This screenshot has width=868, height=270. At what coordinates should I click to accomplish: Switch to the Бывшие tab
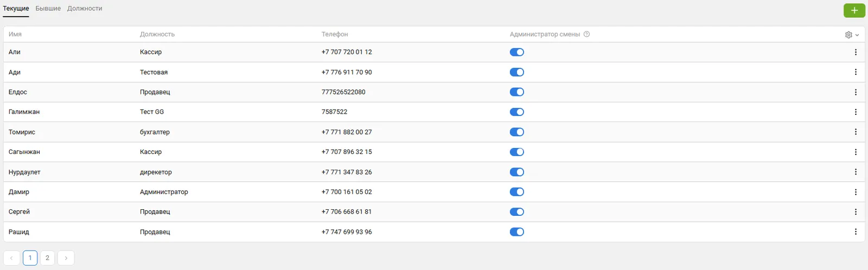click(48, 9)
